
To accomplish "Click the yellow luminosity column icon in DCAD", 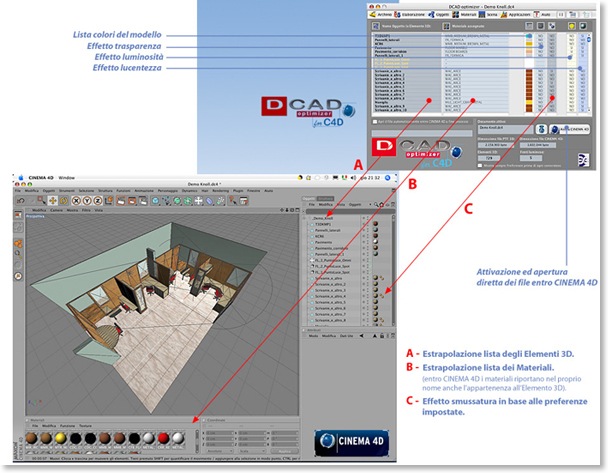I will [572, 26].
